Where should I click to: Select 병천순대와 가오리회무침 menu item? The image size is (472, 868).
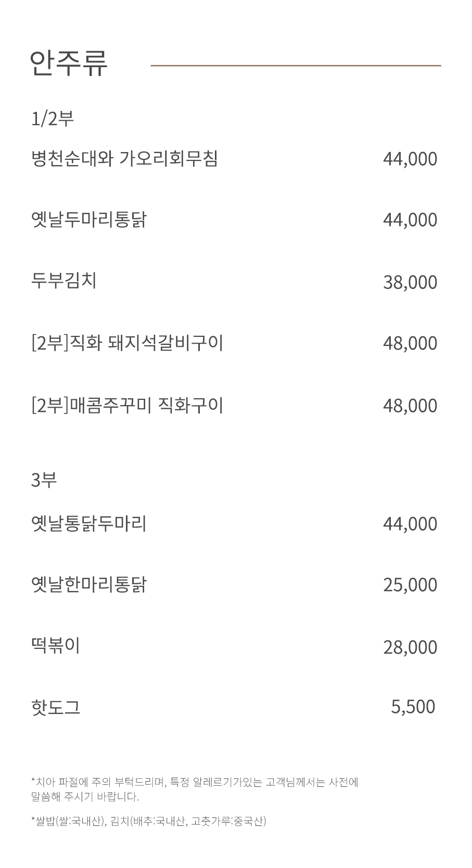[x=124, y=158]
